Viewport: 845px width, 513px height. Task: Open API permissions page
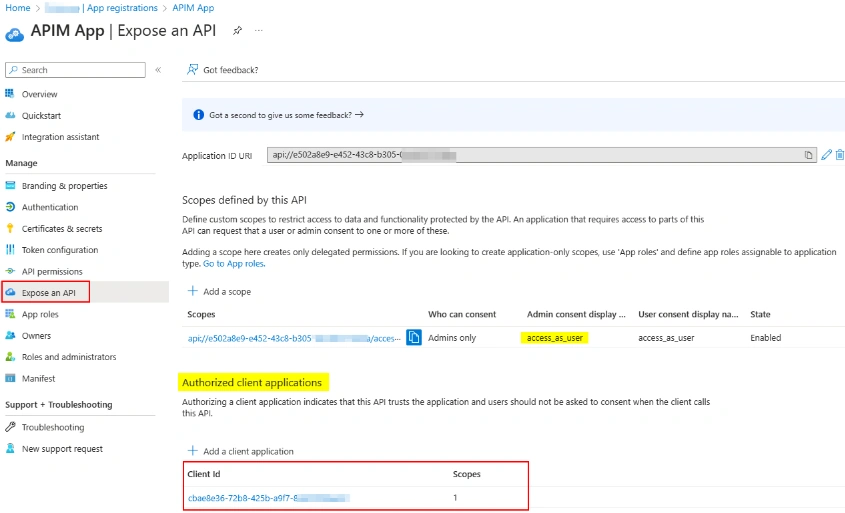(x=52, y=272)
